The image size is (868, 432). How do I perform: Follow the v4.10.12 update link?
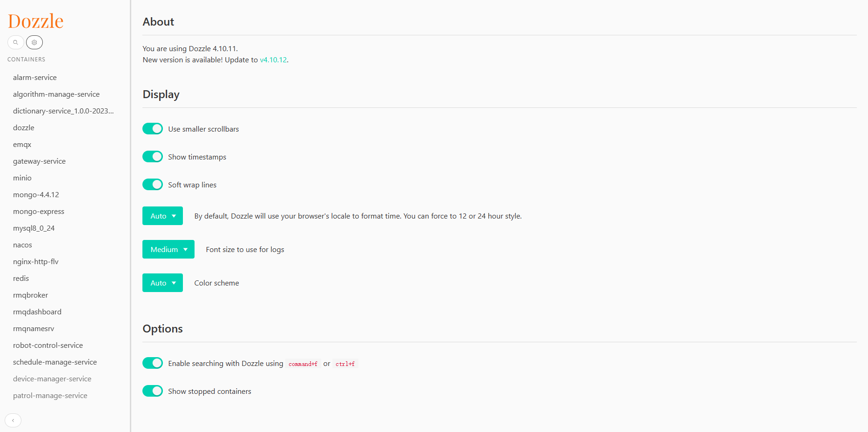[273, 60]
